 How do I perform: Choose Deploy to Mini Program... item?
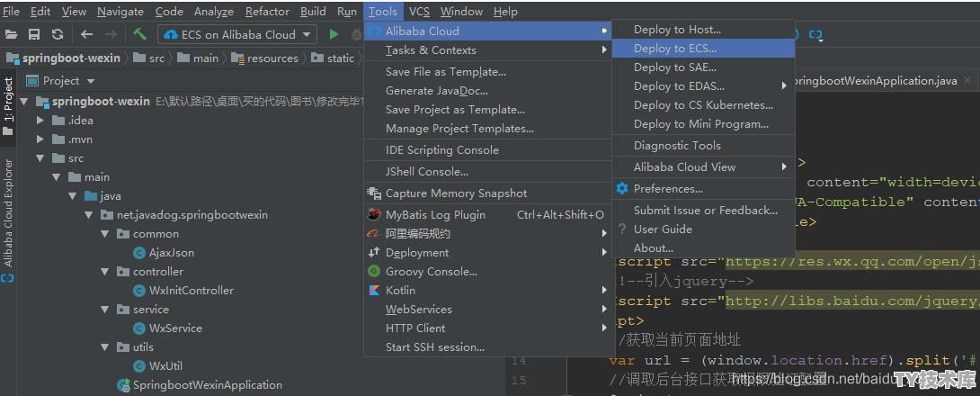click(703, 124)
